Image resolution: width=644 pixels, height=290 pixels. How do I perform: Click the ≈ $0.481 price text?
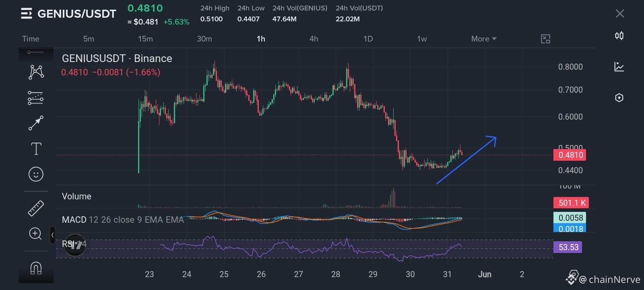pos(143,22)
